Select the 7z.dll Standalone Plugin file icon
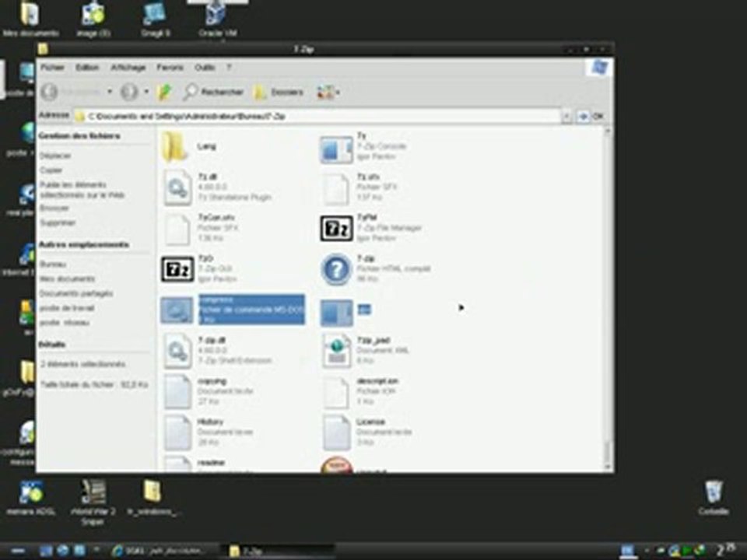The image size is (747, 560). 177,188
